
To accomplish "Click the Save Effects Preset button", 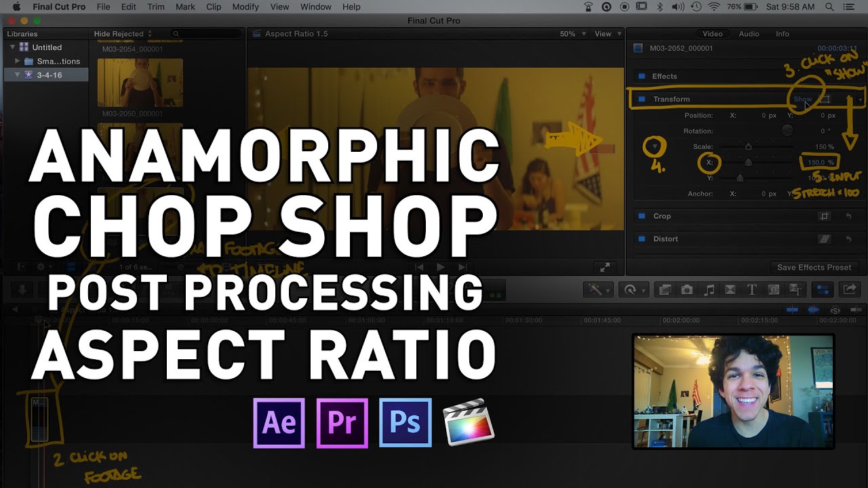I will [814, 267].
